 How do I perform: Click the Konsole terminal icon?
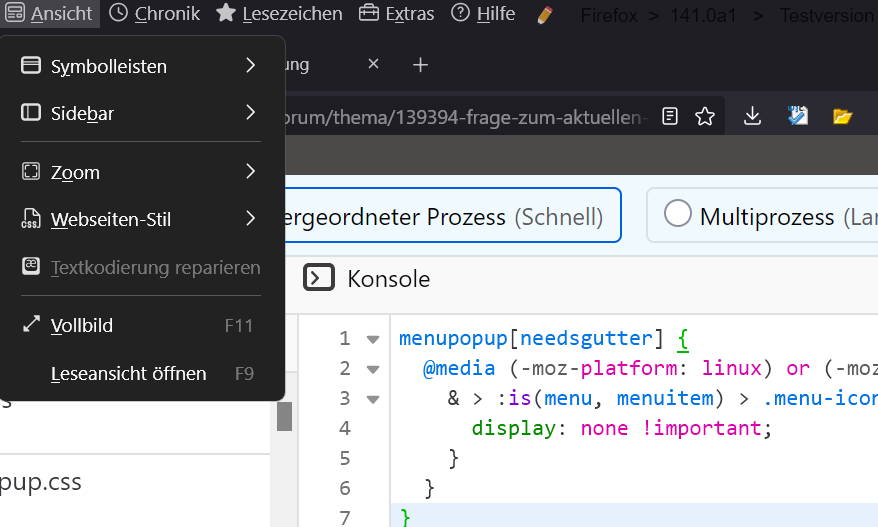[319, 278]
